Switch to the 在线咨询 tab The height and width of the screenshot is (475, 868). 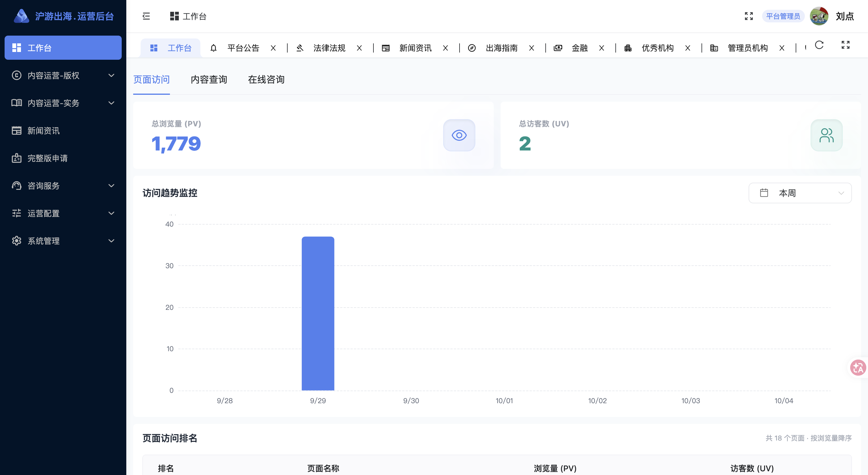(266, 80)
